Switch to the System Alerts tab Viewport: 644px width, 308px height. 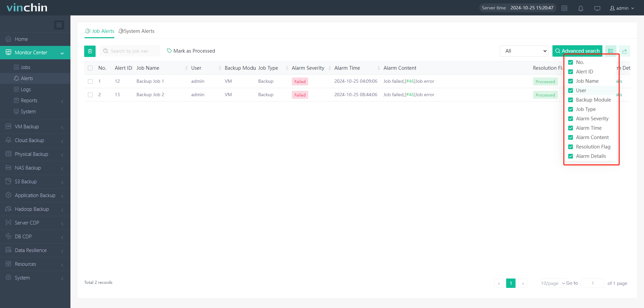point(137,31)
